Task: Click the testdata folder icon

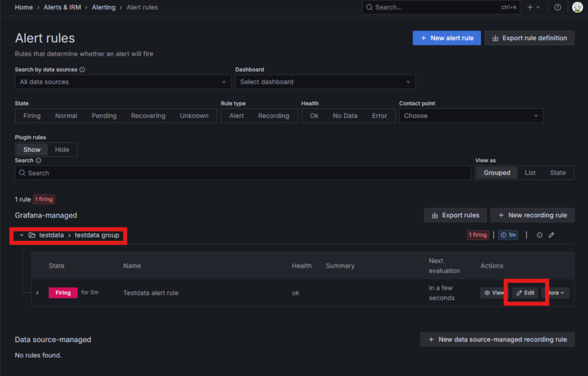Action: (32, 235)
